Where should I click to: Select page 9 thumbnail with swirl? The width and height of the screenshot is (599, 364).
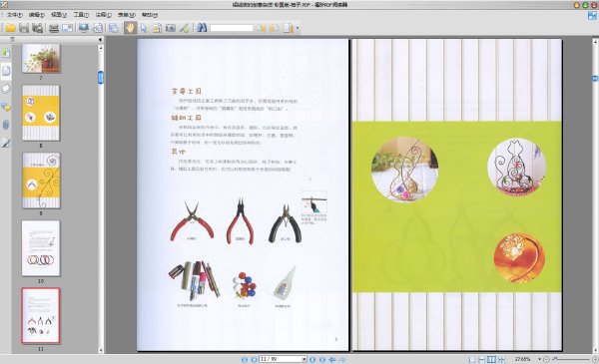pos(41,181)
